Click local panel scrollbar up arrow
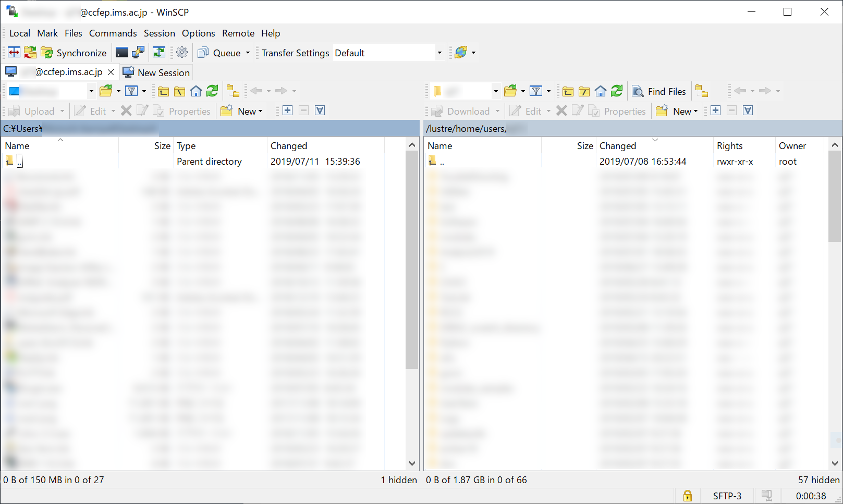 point(412,144)
